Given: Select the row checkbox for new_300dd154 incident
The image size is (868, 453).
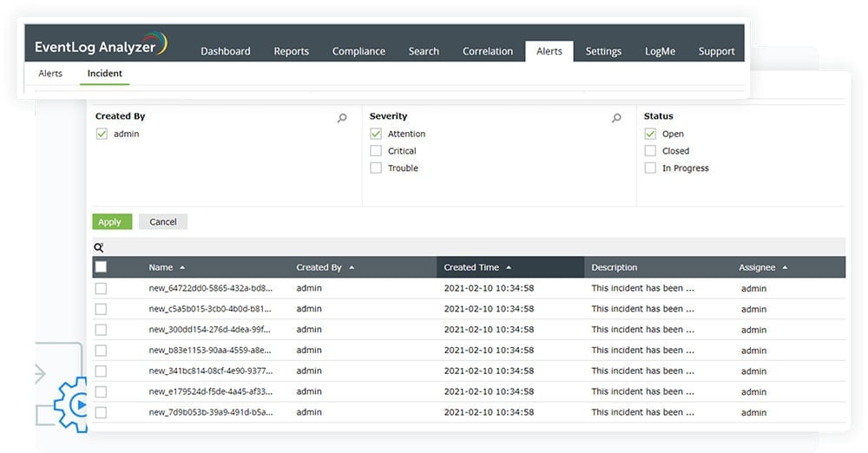Looking at the screenshot, I should point(101,330).
